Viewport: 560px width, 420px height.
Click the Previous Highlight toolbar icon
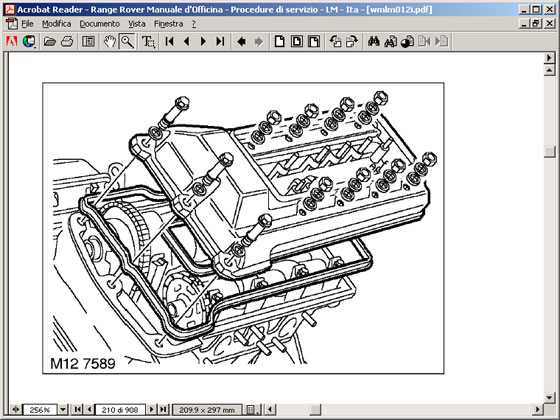(424, 41)
